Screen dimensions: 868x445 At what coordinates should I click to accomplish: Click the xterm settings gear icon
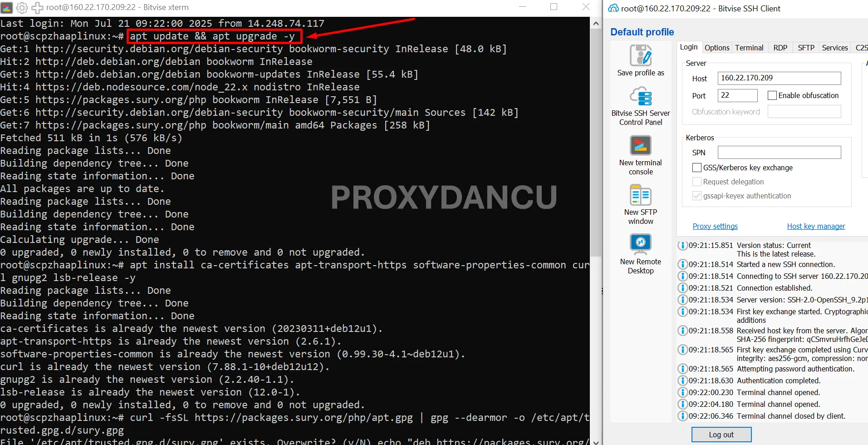(22, 7)
